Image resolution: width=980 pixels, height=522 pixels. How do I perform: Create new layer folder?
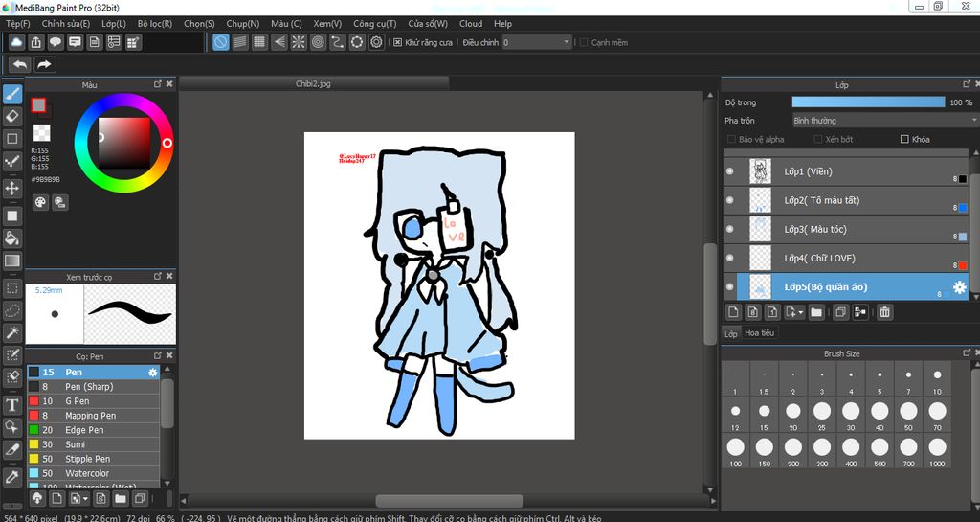(x=816, y=312)
